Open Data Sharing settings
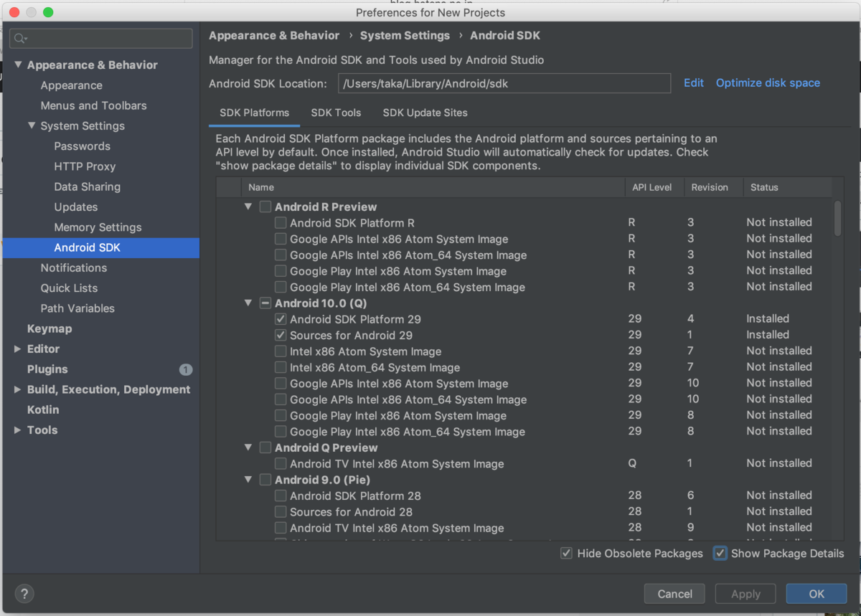The height and width of the screenshot is (616, 861). point(87,186)
